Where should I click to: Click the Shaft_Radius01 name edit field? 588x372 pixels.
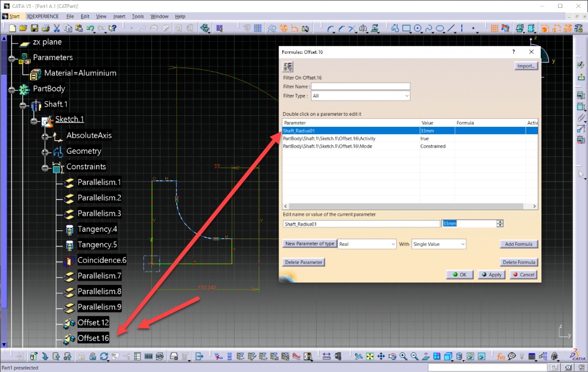coord(361,224)
